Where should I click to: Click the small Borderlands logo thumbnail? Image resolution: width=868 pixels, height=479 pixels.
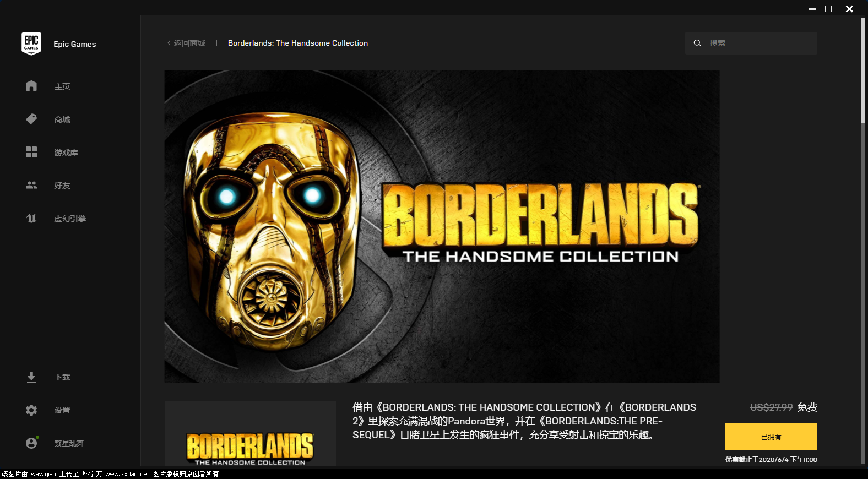[250, 434]
